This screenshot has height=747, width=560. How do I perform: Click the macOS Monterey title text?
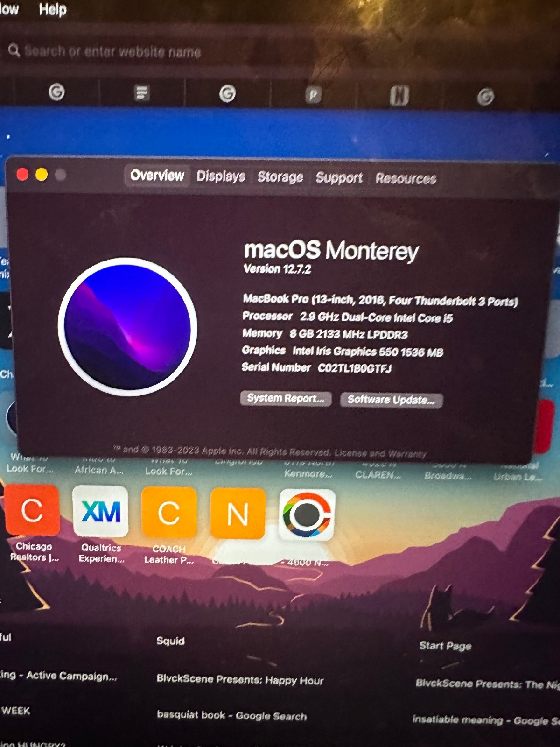click(x=331, y=250)
